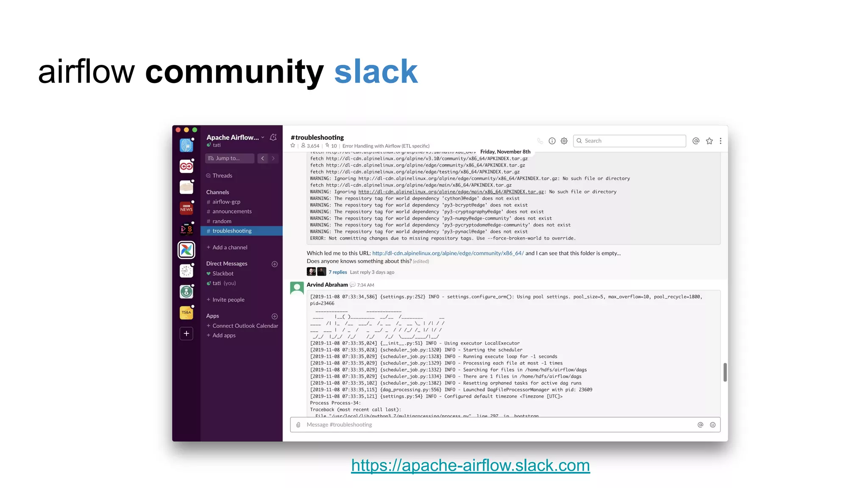
Task: Switch to the brain-icon workspace
Action: coord(186,145)
